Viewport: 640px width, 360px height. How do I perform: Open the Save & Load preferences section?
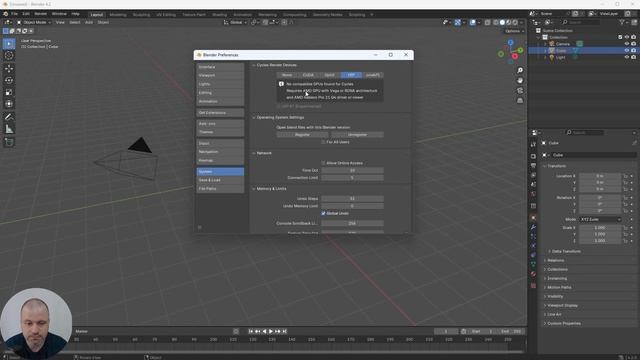(x=220, y=180)
